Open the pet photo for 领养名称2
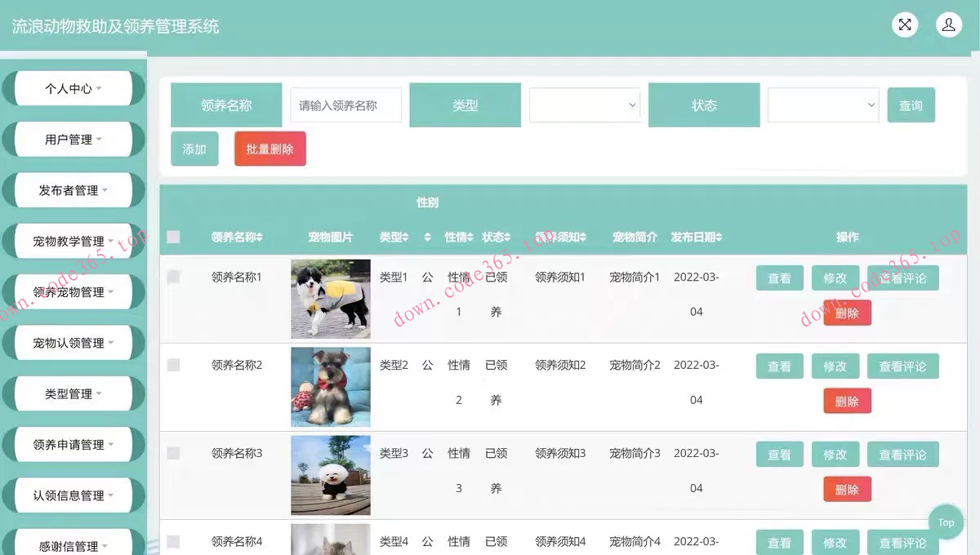The width and height of the screenshot is (980, 555). [330, 386]
